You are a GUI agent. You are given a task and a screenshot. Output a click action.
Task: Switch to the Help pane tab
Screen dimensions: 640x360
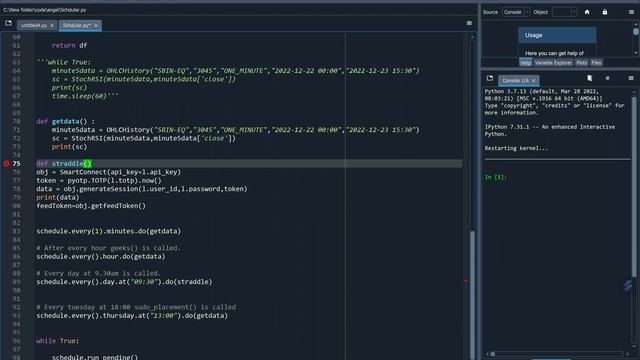[525, 63]
